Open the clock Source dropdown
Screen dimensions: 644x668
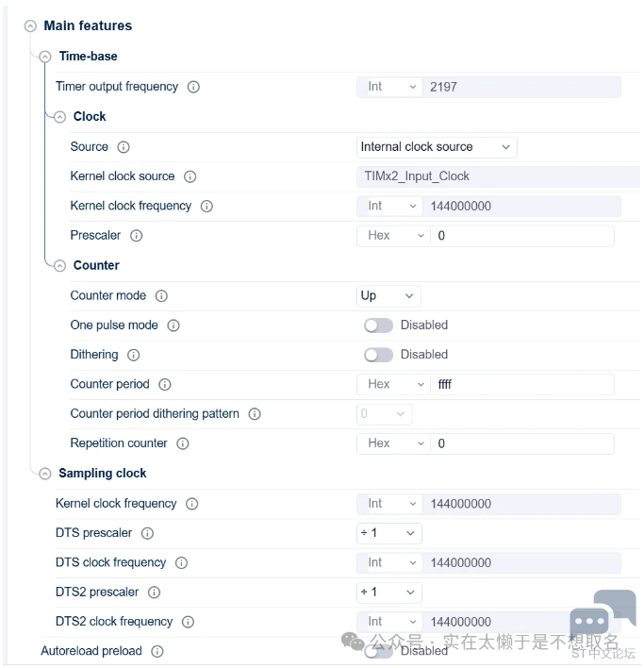[x=437, y=147]
